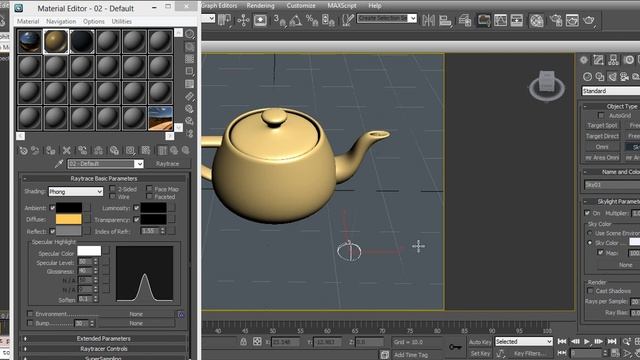This screenshot has width=640, height=360.
Task: Collapse Object Type rollout
Action: tap(611, 106)
